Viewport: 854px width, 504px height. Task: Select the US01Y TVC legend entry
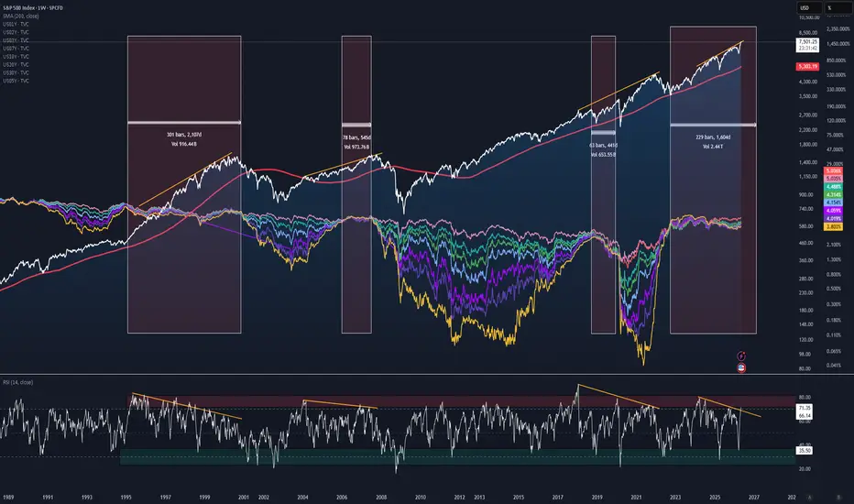click(x=16, y=24)
